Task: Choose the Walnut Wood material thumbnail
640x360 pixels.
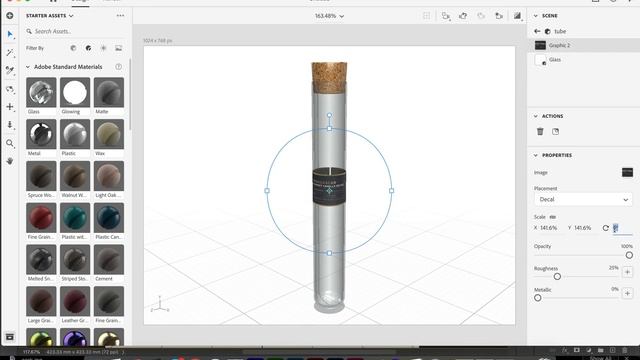Action: click(75, 176)
